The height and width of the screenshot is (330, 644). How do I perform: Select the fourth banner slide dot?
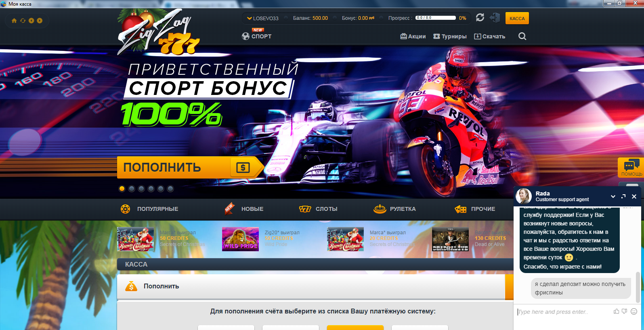pyautogui.click(x=151, y=189)
